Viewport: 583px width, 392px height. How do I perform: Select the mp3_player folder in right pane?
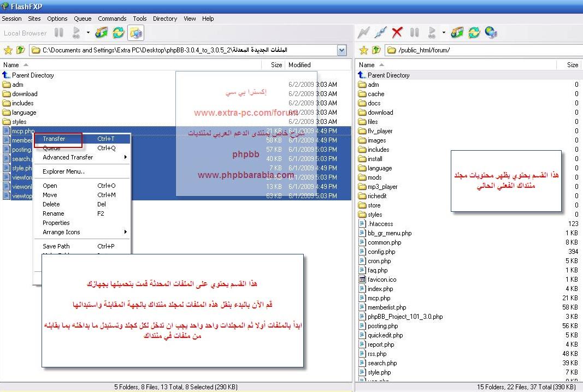[x=378, y=187]
